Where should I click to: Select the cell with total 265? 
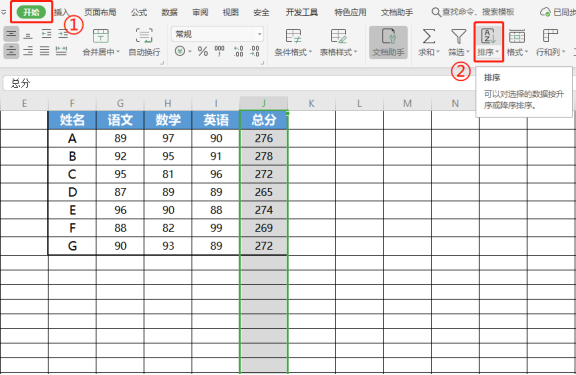(264, 192)
